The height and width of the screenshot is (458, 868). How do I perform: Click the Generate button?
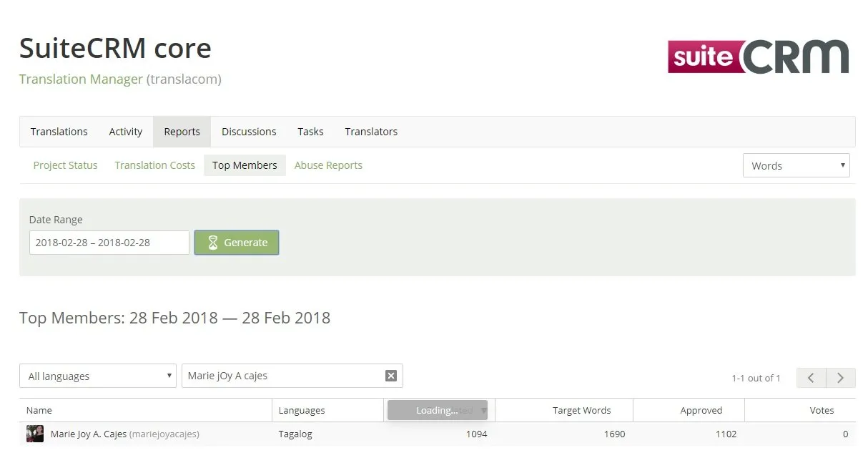click(237, 243)
